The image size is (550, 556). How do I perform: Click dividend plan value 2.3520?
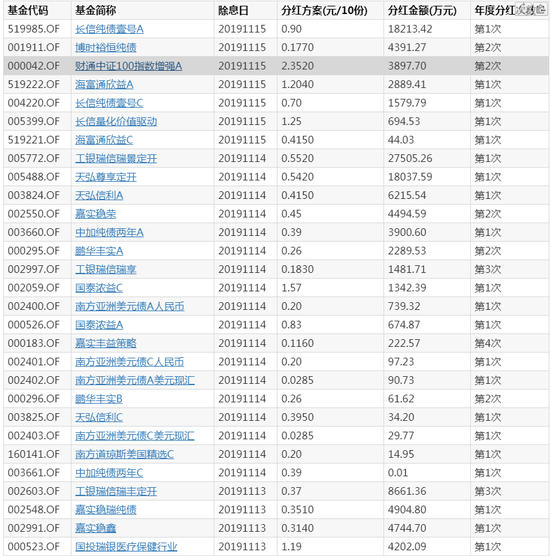click(298, 66)
